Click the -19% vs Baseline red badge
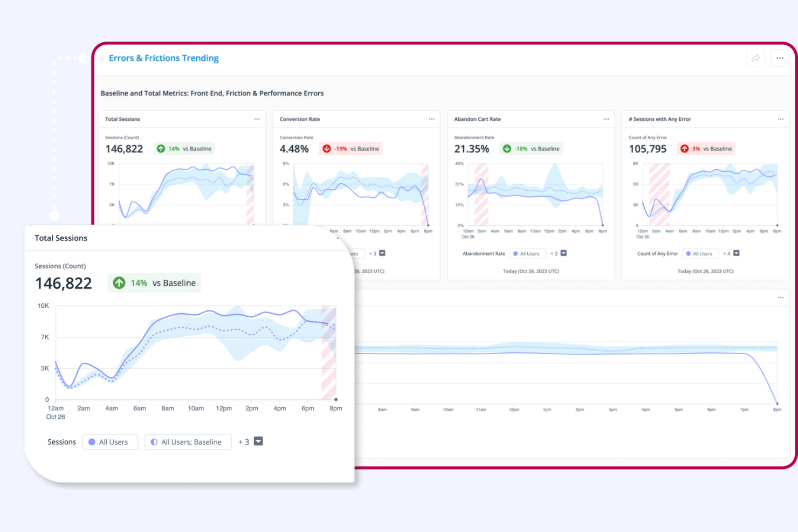Screen dimensions: 798x532 [x=350, y=149]
